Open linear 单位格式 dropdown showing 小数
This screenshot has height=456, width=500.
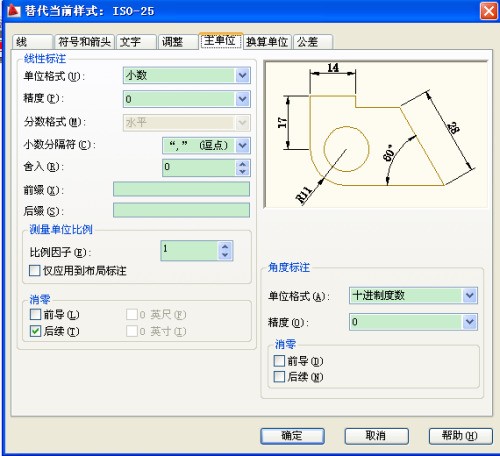(x=187, y=75)
